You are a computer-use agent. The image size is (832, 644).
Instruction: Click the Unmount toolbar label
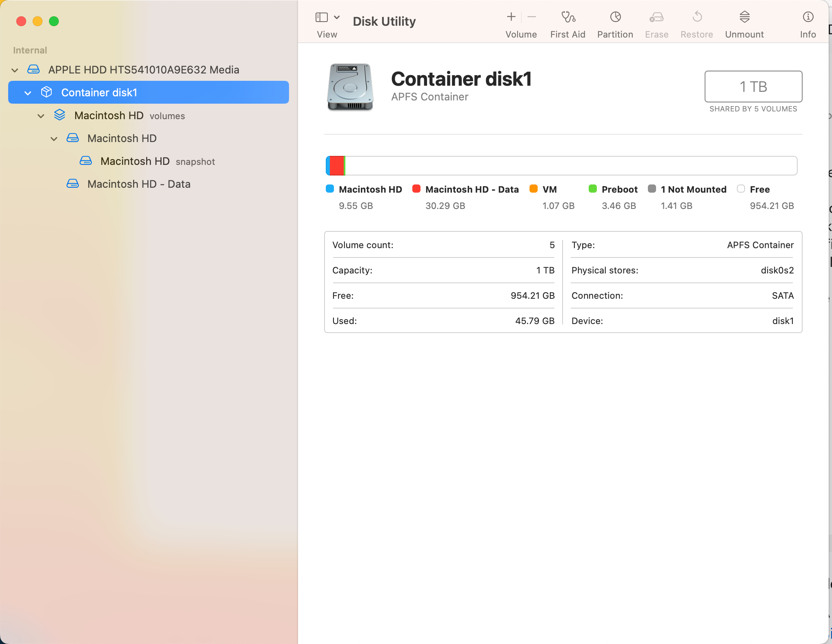pyautogui.click(x=744, y=35)
